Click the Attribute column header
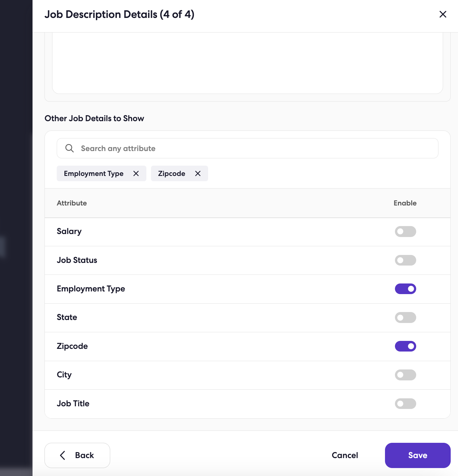This screenshot has width=458, height=476. point(72,203)
